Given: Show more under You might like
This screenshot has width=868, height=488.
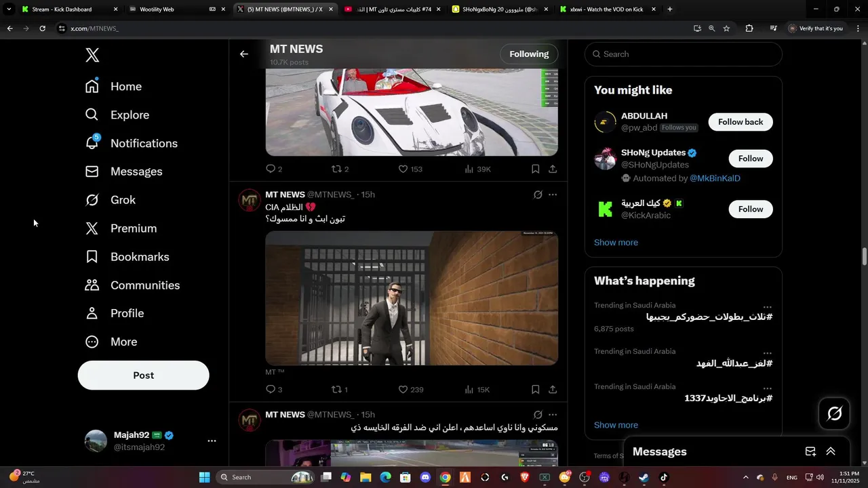Looking at the screenshot, I should 616,243.
